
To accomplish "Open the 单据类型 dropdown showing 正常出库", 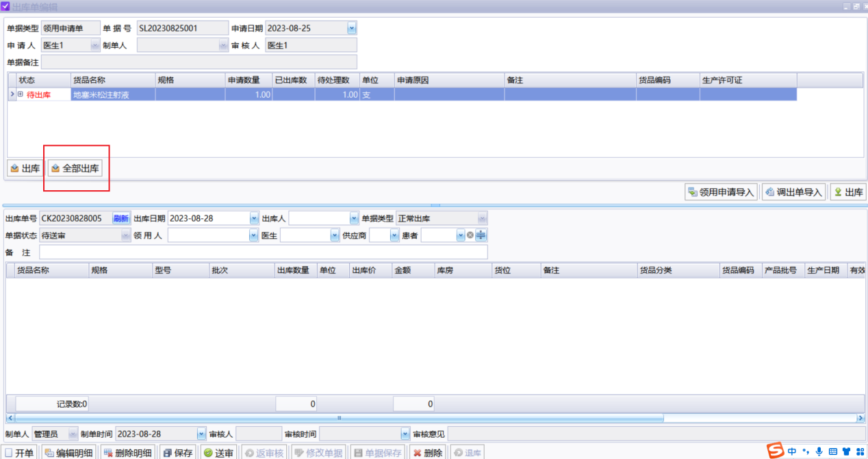I will coord(483,218).
